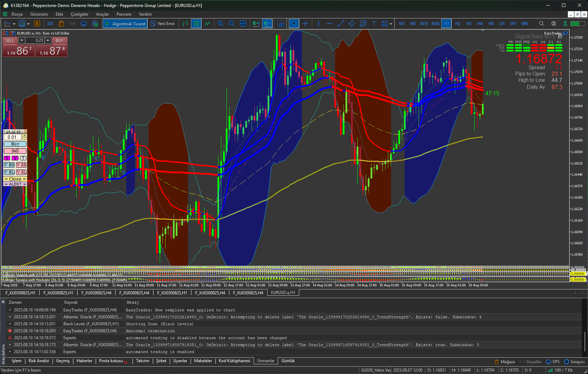Open the Geçmiş toolbox tab
Screen dimensions: 588x374
[63, 361]
